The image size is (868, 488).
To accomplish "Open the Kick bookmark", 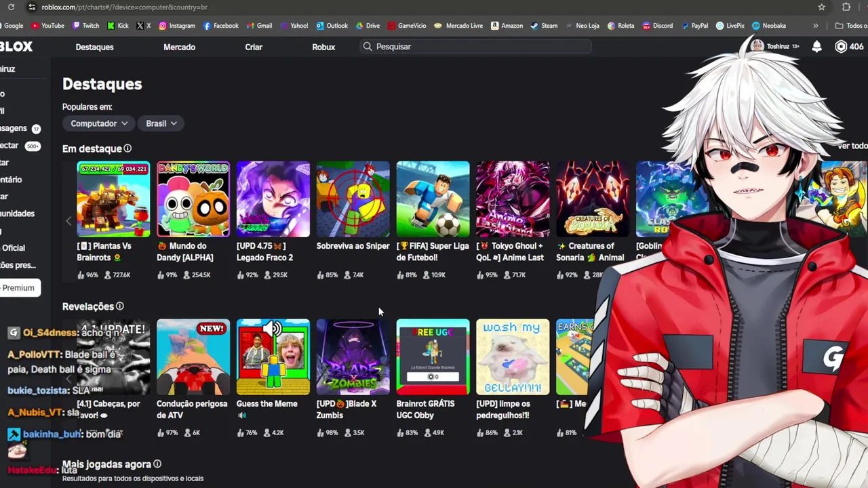I will [117, 26].
